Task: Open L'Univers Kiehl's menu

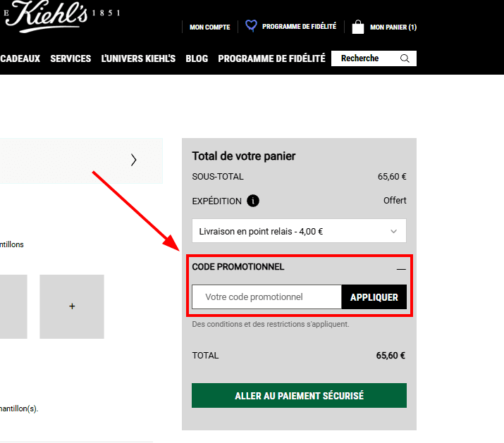Action: [138, 58]
